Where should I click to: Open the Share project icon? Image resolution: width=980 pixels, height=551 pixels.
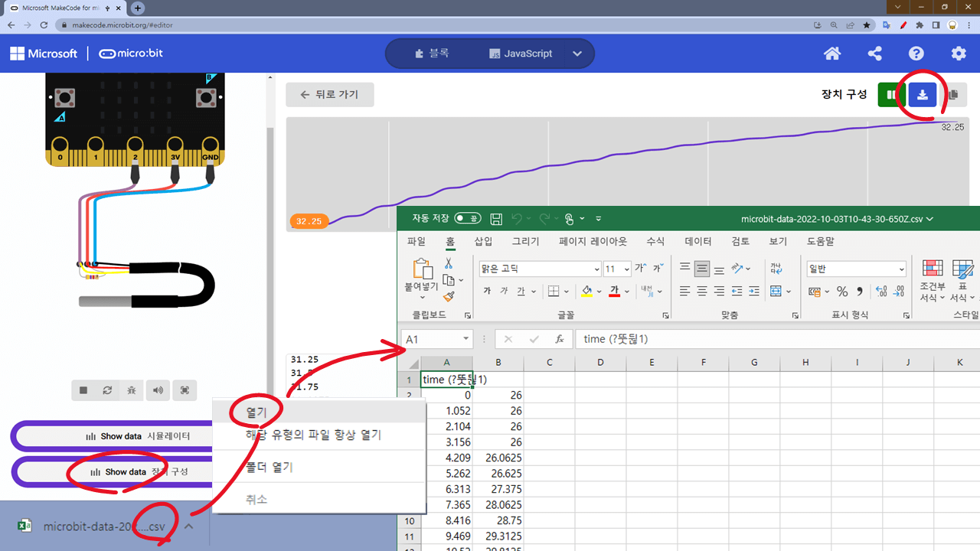tap(875, 54)
